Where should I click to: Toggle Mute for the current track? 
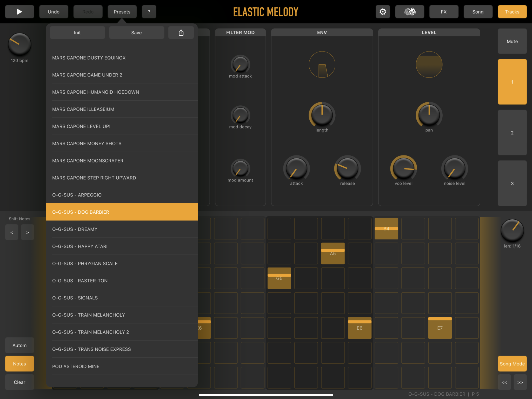pyautogui.click(x=512, y=41)
